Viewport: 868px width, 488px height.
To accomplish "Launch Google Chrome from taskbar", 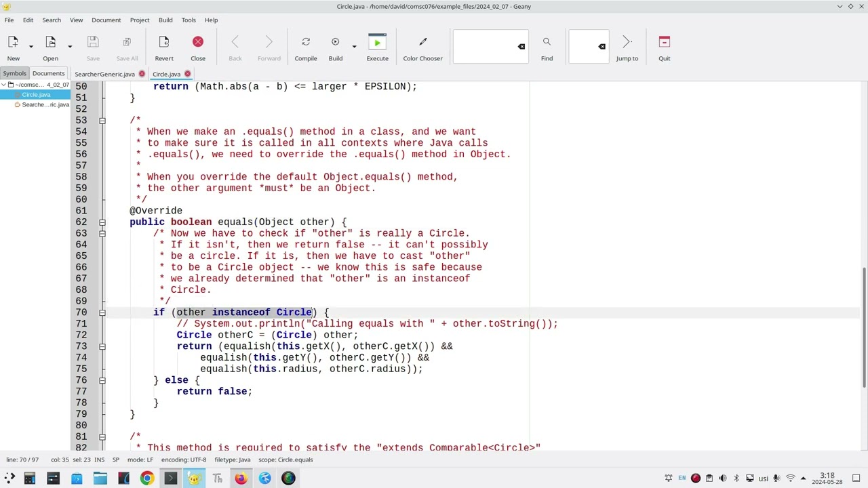I will [146, 479].
